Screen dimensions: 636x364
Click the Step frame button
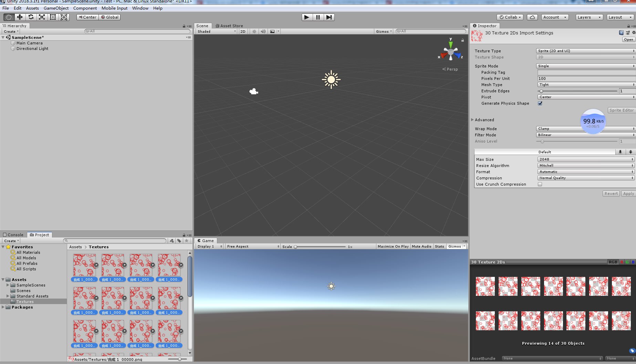click(329, 17)
